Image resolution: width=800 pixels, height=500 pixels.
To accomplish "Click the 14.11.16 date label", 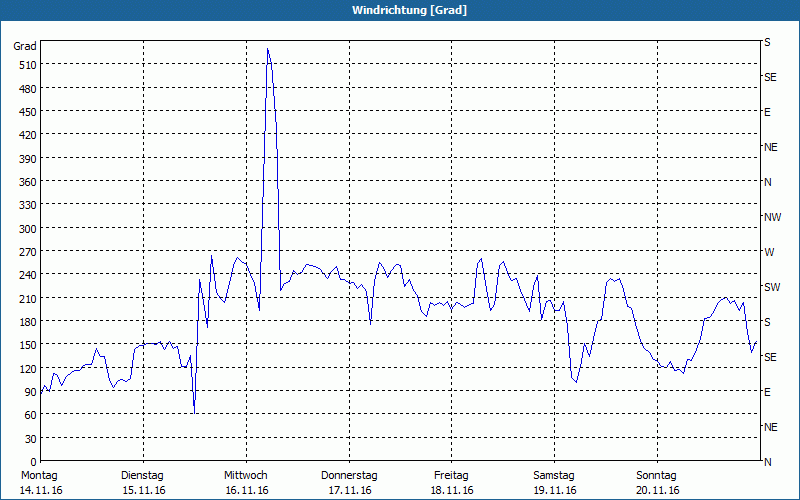I will click(x=41, y=490).
